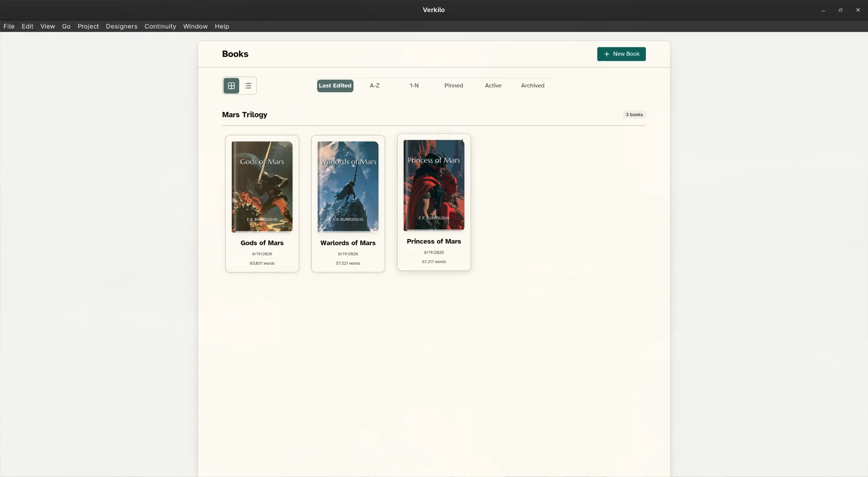The image size is (868, 477).
Task: Click the Gods of Mars title text
Action: click(x=262, y=243)
